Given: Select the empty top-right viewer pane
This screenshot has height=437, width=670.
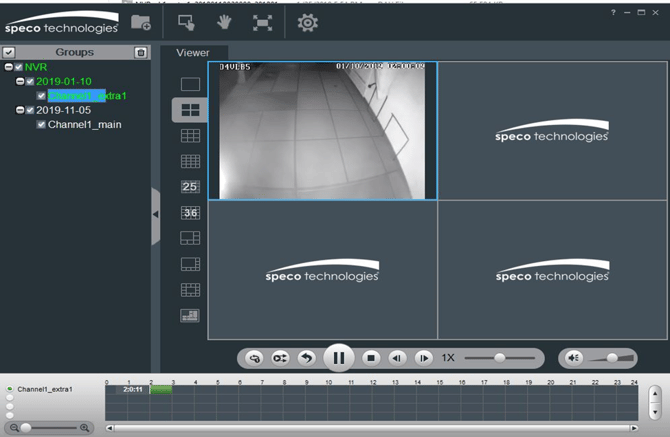Looking at the screenshot, I should pos(552,131).
